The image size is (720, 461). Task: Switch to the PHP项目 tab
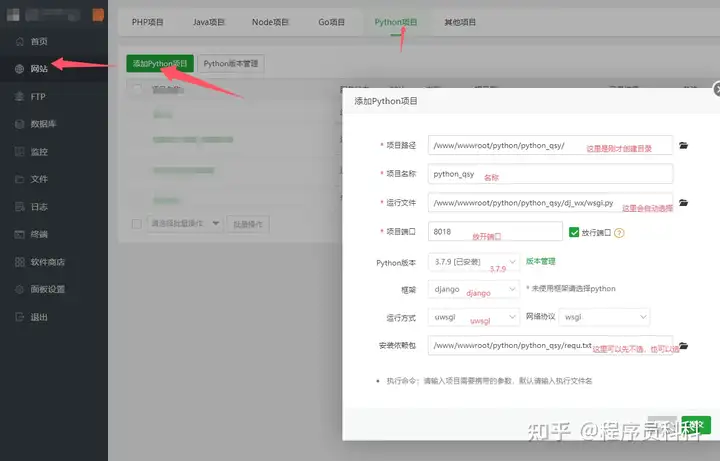tap(147, 22)
